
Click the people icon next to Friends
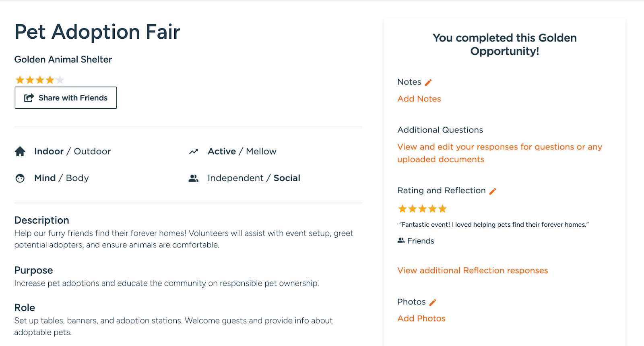[x=401, y=240]
